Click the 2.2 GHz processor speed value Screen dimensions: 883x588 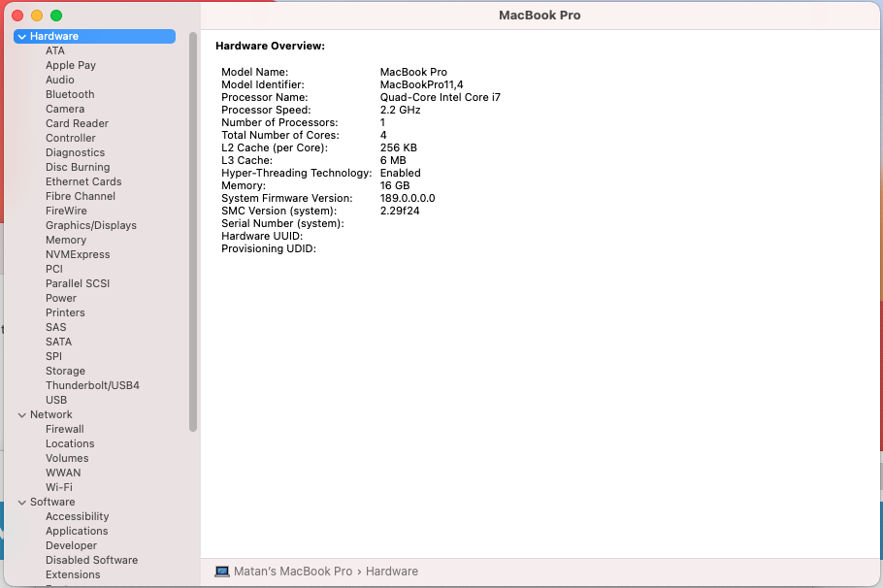tap(401, 110)
